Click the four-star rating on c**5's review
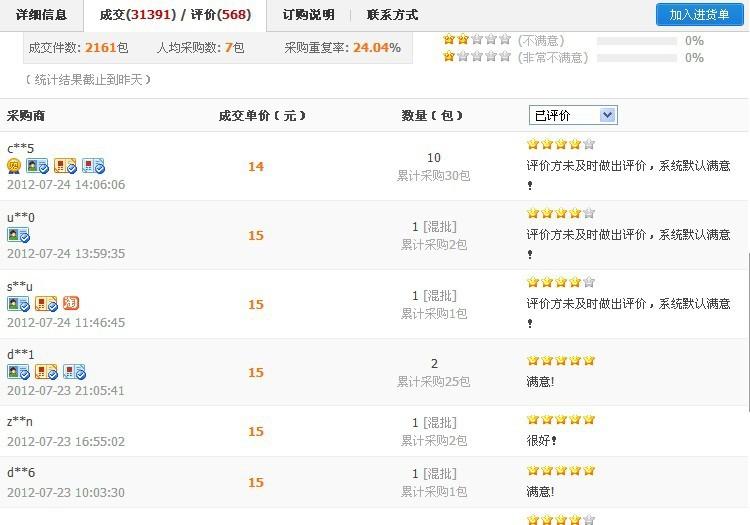The width and height of the screenshot is (750, 525). point(560,144)
